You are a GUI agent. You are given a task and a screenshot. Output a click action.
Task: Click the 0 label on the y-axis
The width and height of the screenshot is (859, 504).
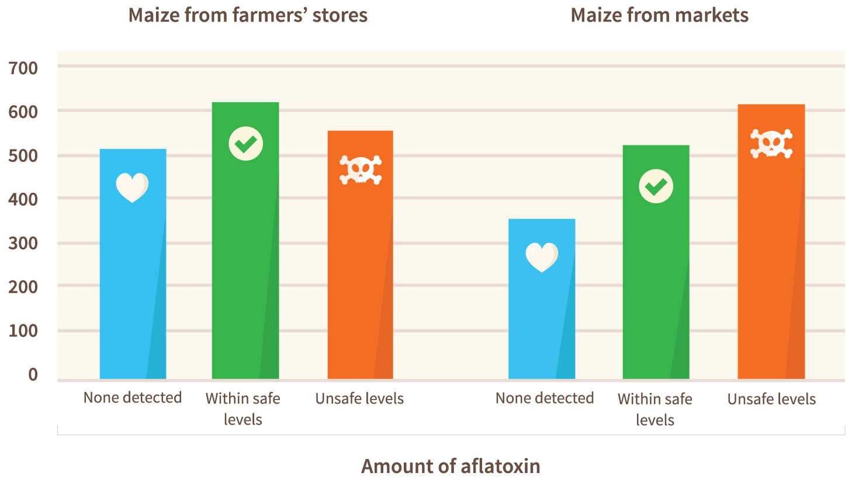coord(33,374)
